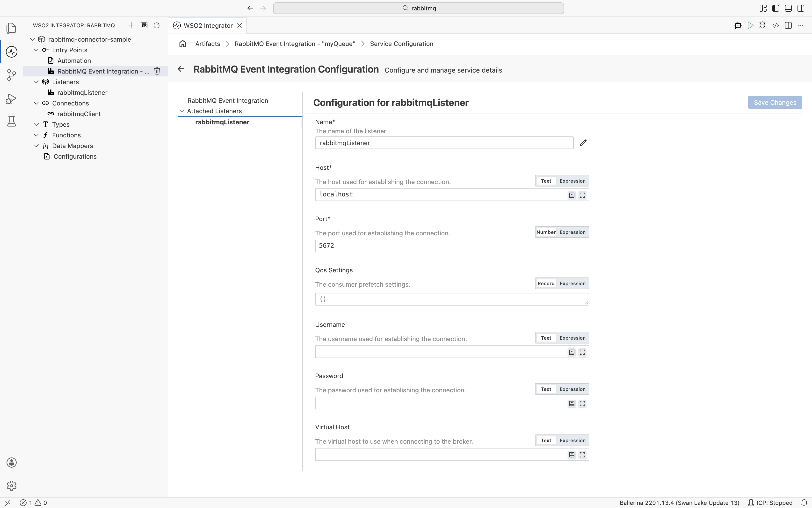Open more actions ellipsis in editor toolbar
Viewport: 812px width, 508px height.
click(801, 26)
